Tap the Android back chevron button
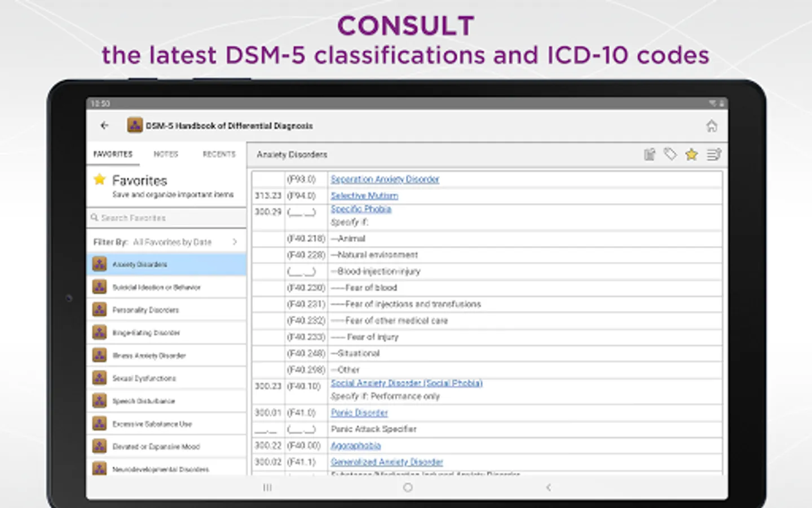 tap(548, 487)
